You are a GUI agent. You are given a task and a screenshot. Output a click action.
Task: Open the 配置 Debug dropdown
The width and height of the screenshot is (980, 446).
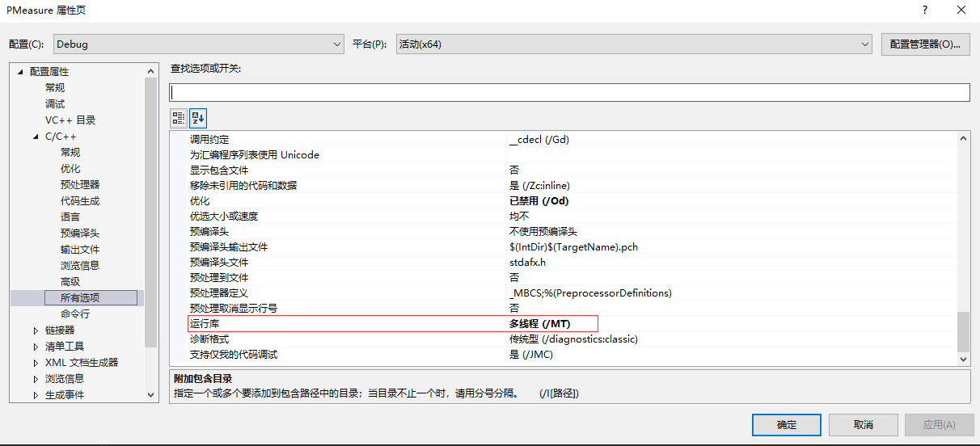pos(199,44)
